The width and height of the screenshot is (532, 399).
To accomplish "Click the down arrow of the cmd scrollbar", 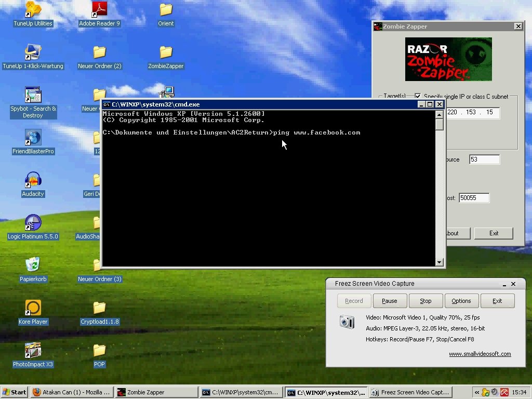I will 440,262.
